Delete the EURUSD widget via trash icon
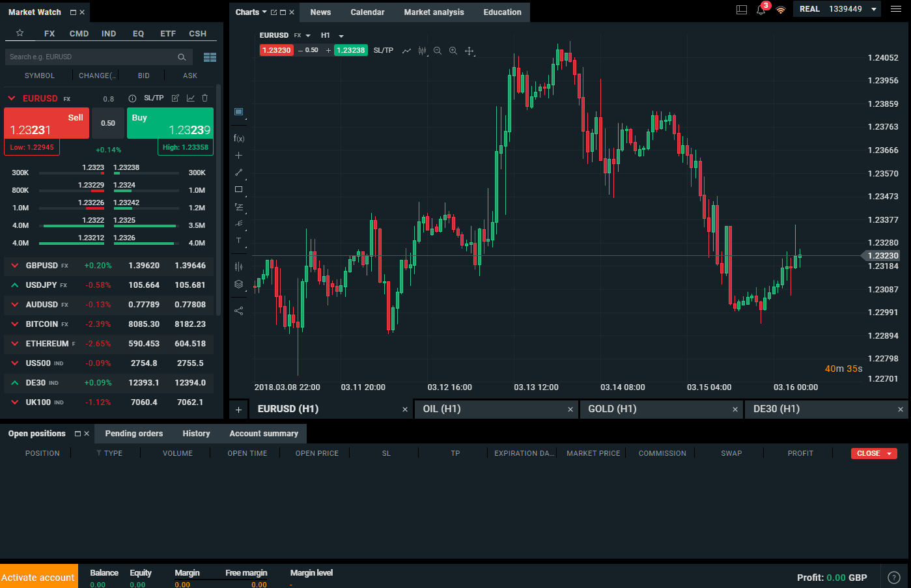 [204, 97]
